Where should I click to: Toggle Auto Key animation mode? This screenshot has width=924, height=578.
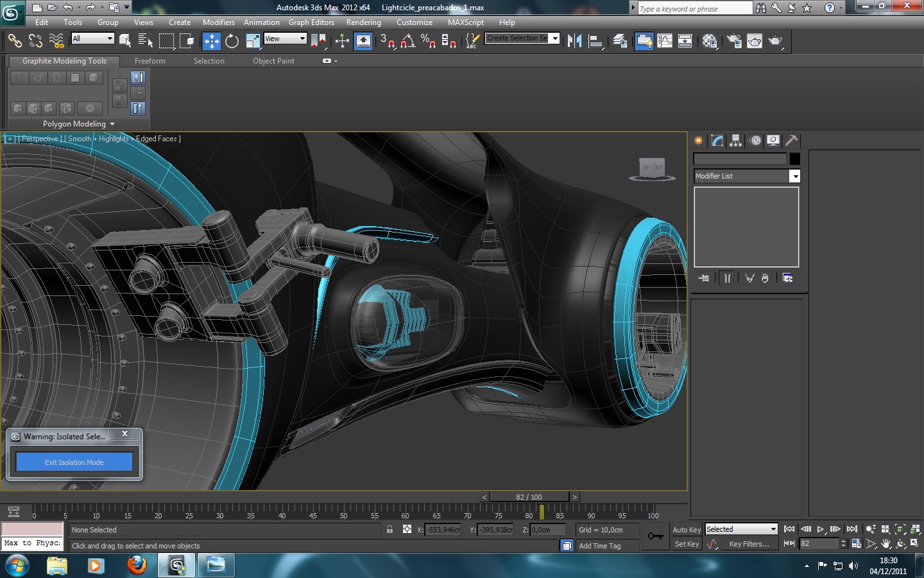(686, 530)
